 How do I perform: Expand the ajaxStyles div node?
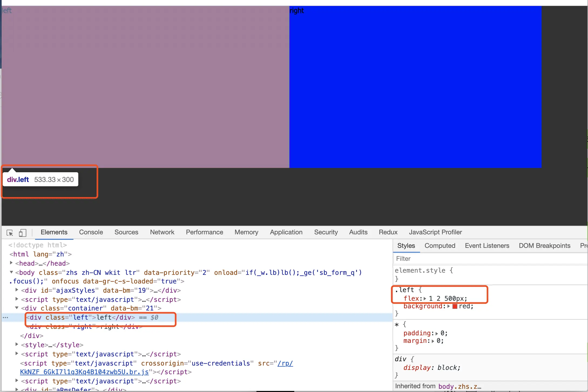click(x=17, y=290)
